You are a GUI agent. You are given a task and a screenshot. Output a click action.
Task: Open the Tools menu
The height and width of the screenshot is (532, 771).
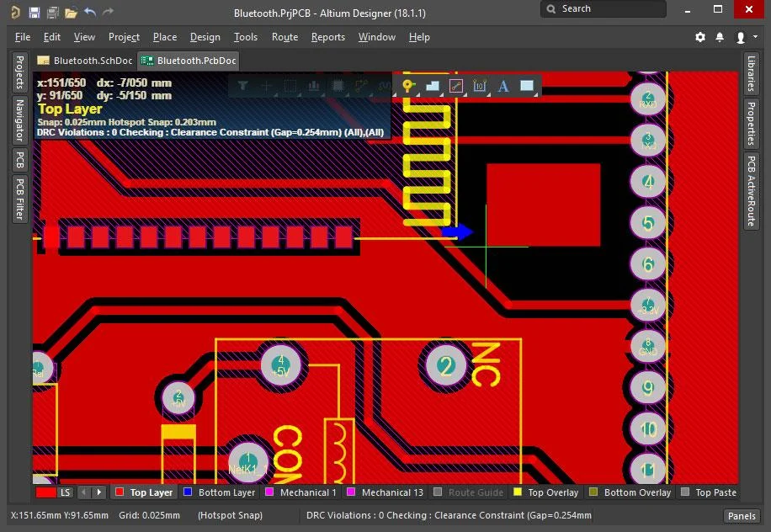[x=246, y=37]
